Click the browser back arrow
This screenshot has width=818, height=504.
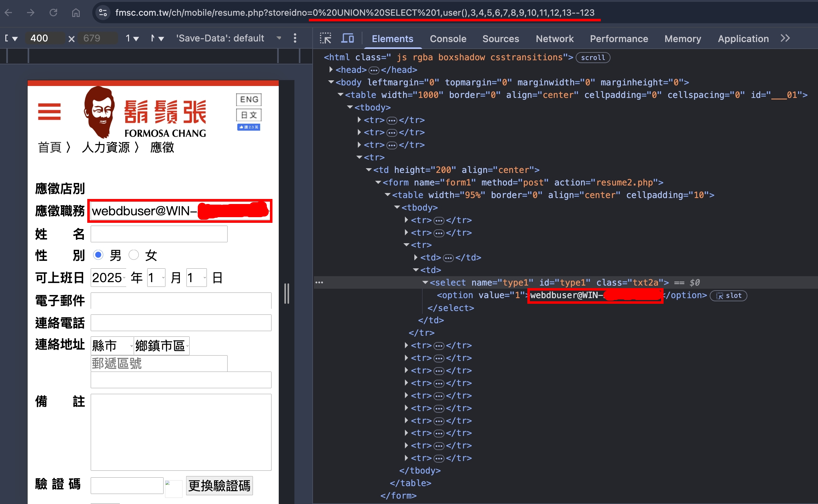click(x=9, y=13)
